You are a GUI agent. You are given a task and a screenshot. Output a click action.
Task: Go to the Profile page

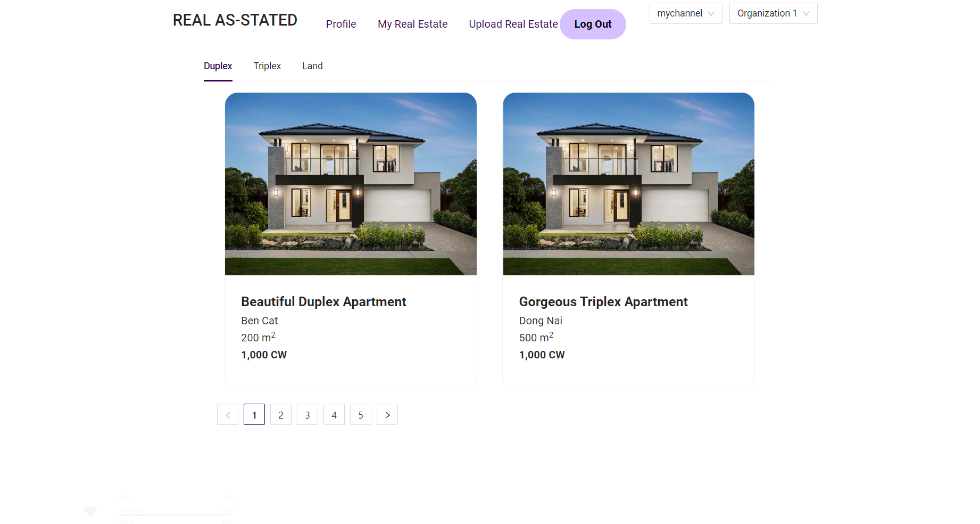click(341, 24)
